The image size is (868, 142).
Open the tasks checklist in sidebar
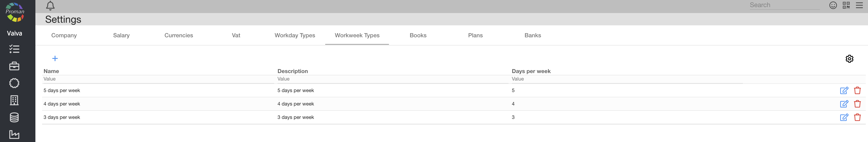(x=14, y=49)
